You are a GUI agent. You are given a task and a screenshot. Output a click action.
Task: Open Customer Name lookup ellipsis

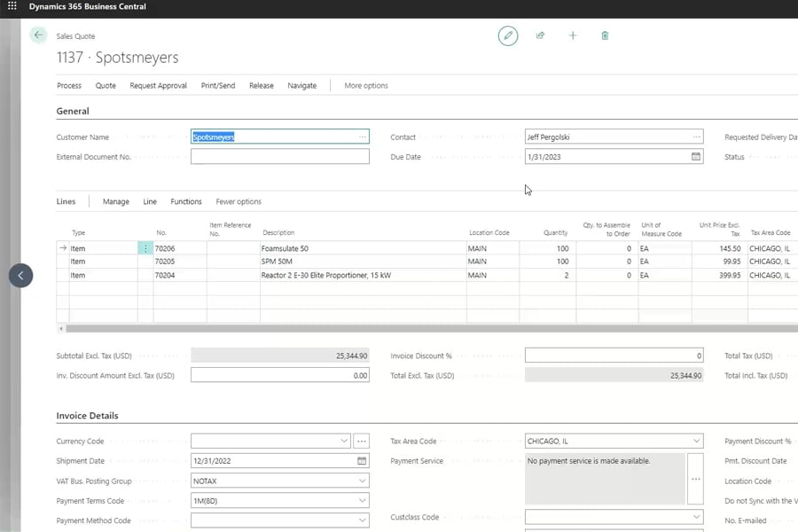click(x=362, y=137)
